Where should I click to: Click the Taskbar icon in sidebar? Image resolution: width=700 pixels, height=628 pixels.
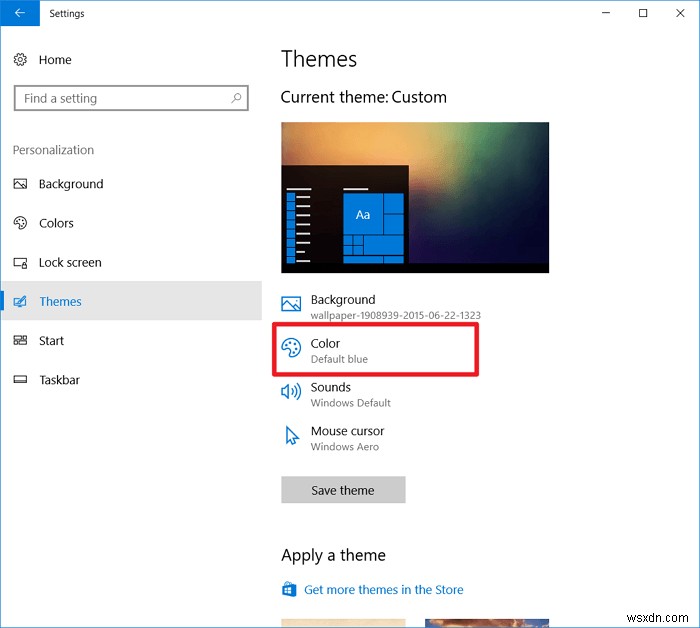click(x=20, y=380)
